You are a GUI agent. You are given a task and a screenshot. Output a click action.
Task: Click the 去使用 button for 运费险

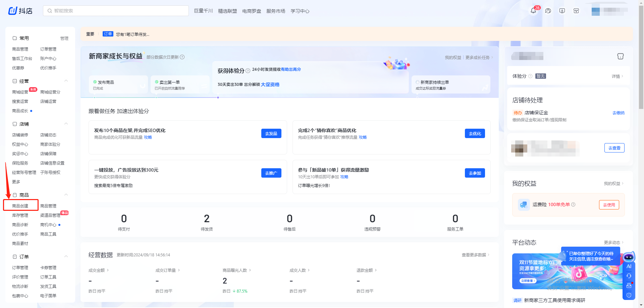(609, 205)
